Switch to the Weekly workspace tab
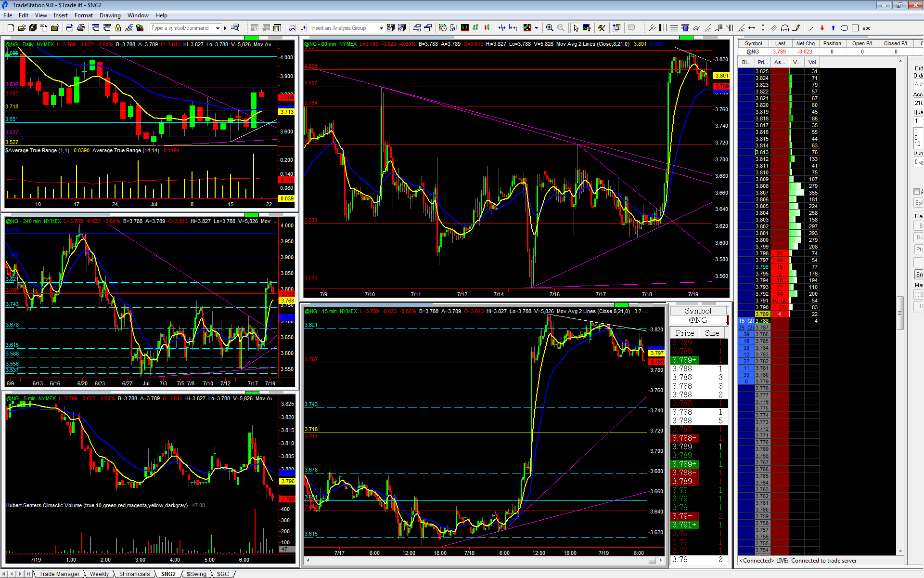 click(x=99, y=574)
